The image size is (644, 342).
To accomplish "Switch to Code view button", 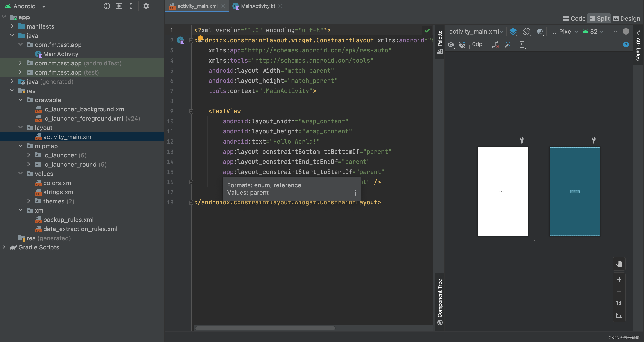I will click(574, 18).
